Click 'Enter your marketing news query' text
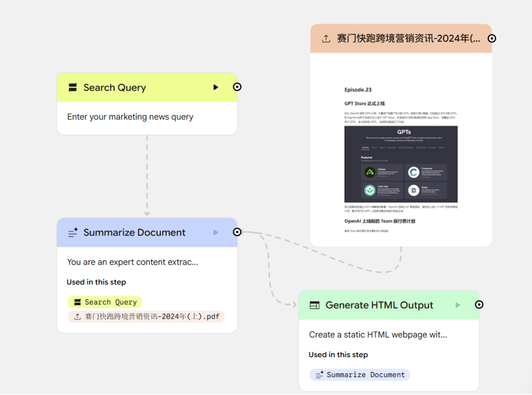The image size is (532, 395). coord(130,117)
